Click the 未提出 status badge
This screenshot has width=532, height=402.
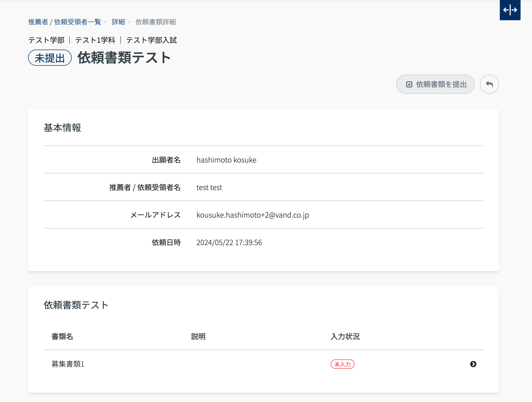pos(50,58)
